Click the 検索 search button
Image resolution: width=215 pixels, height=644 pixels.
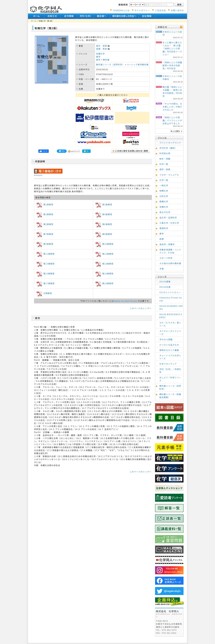[x=179, y=5]
